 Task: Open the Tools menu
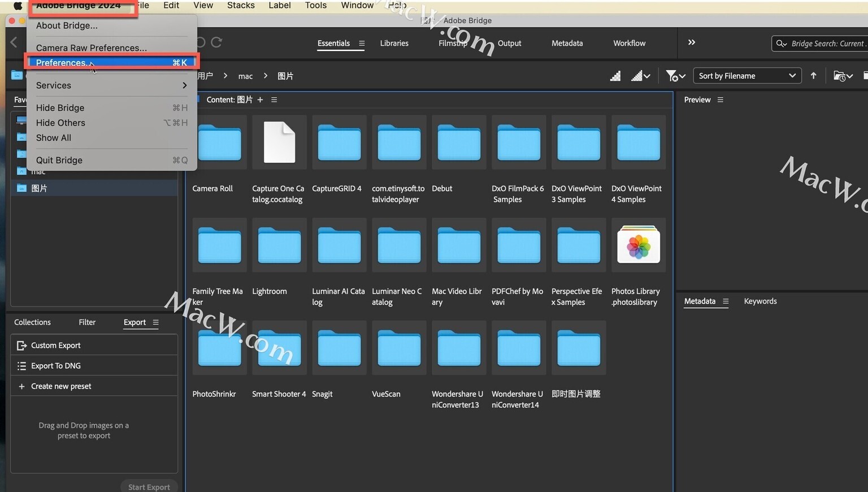316,5
